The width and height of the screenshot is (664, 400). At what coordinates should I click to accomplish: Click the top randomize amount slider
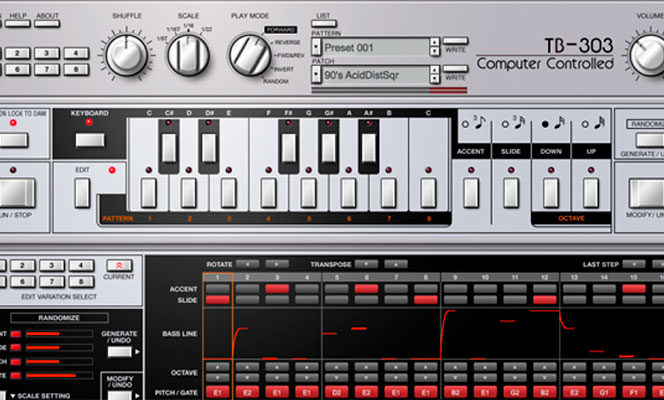(x=59, y=334)
